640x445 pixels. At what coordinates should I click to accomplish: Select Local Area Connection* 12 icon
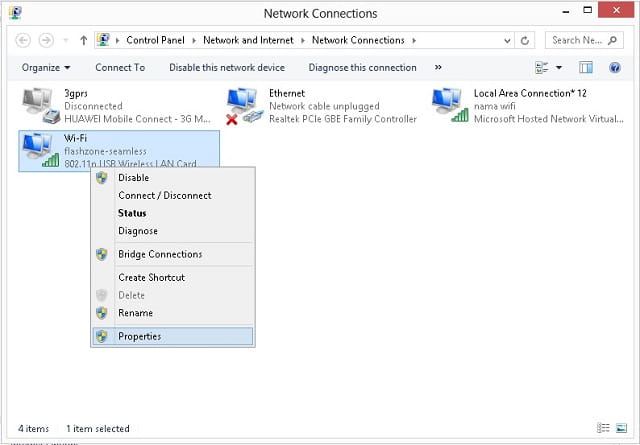tap(450, 105)
